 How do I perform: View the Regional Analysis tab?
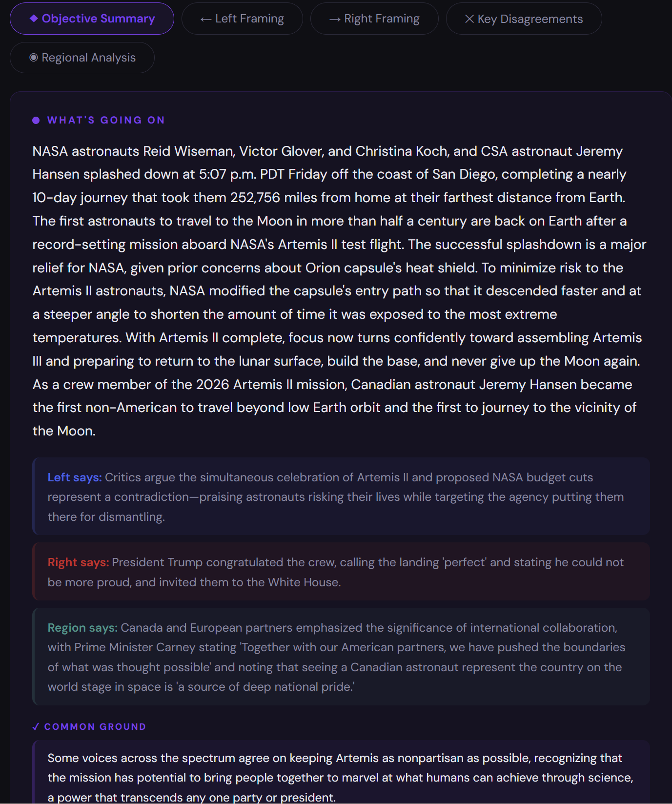pos(82,58)
